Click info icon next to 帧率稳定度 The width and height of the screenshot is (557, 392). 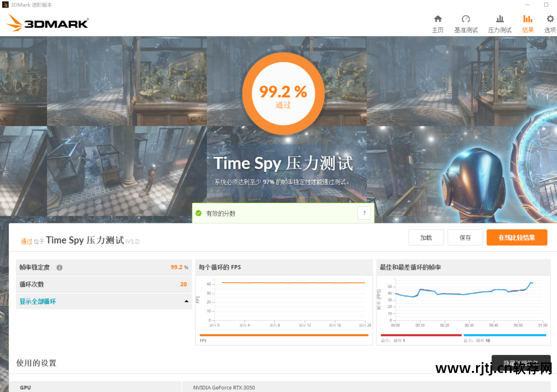59,268
